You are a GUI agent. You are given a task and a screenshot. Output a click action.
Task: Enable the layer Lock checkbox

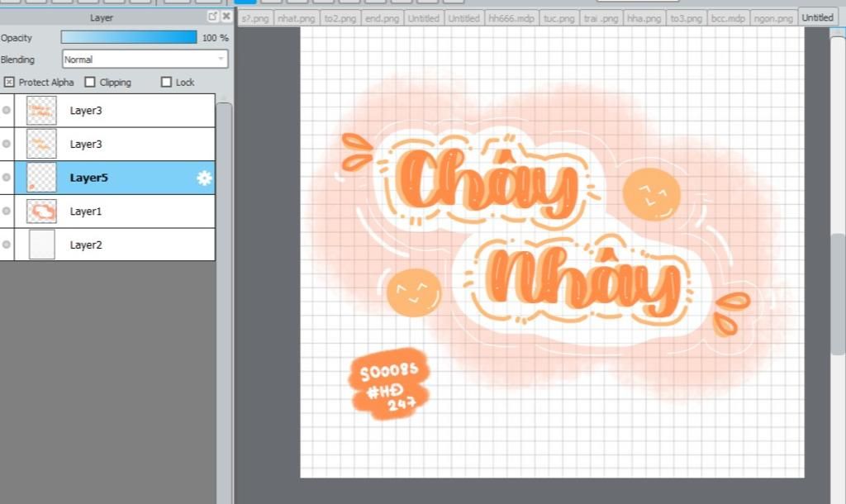166,82
